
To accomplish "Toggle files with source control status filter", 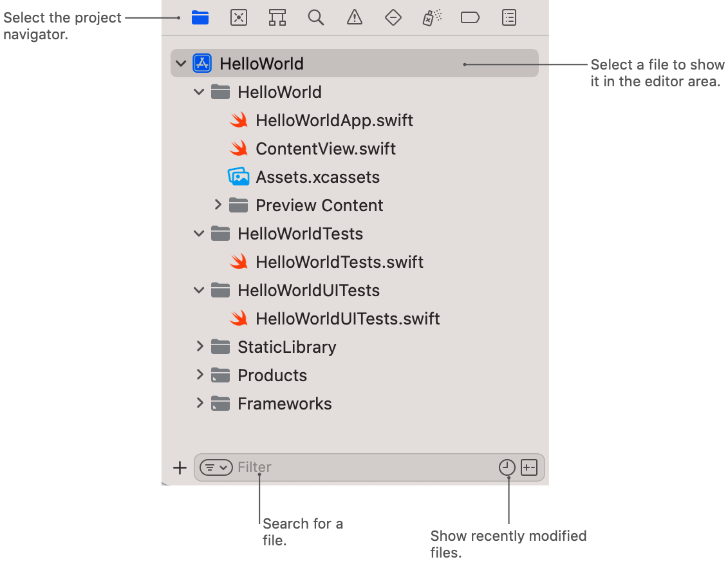I will tap(529, 467).
